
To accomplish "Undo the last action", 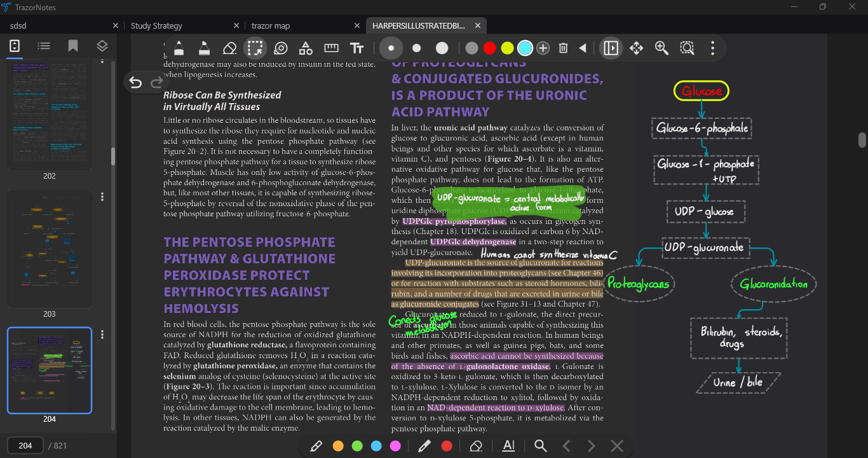I will pos(135,82).
